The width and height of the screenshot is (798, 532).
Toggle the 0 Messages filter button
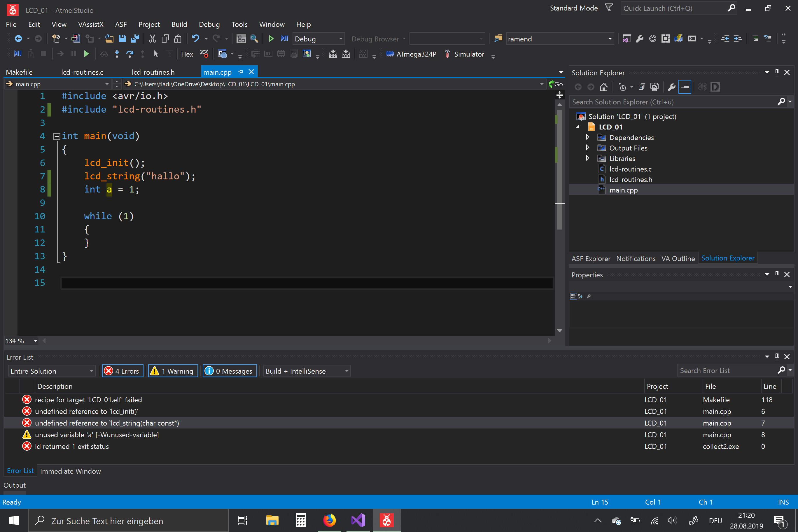coord(229,370)
